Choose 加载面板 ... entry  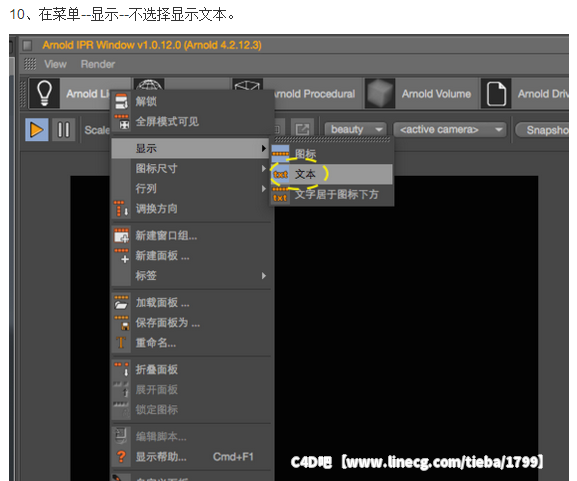(190, 303)
